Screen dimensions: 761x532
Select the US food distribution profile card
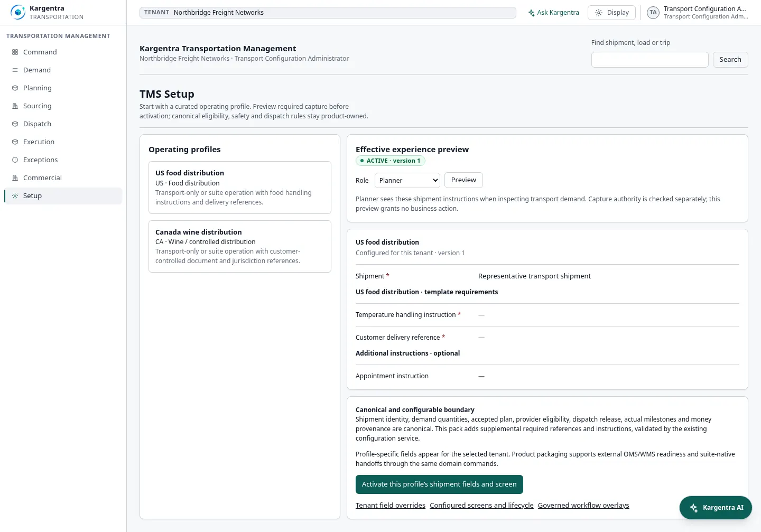pos(240,188)
